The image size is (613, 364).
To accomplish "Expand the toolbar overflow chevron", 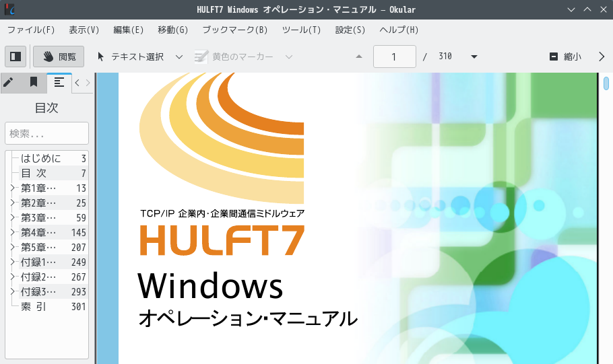I will point(602,57).
